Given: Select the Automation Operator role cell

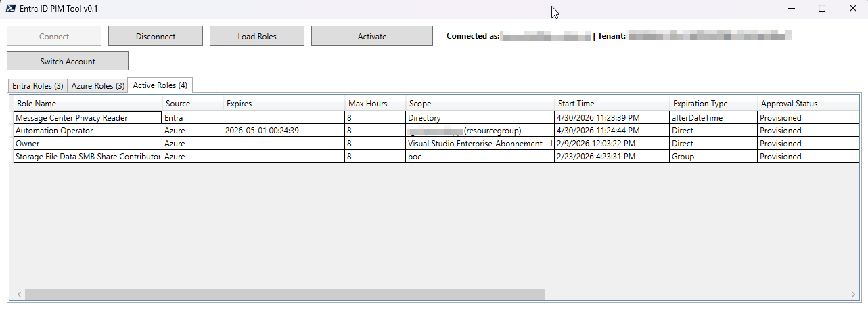Looking at the screenshot, I should [88, 131].
